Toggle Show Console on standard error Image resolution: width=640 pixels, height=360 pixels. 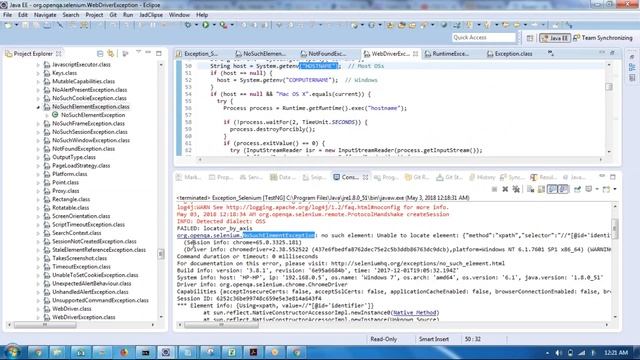(x=563, y=189)
